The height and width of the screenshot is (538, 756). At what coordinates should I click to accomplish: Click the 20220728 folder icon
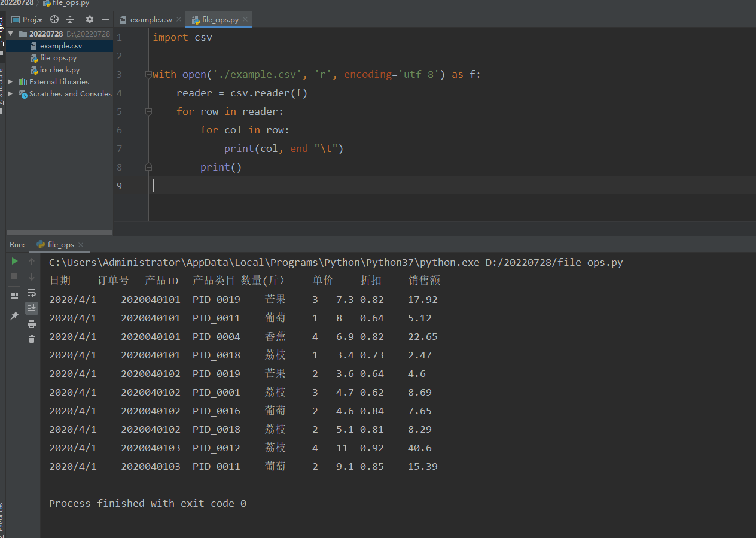(23, 34)
